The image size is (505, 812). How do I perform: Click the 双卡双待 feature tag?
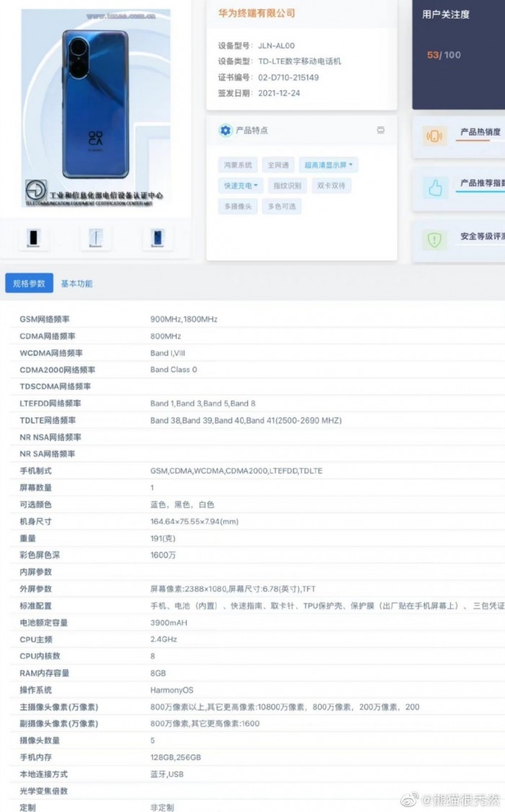click(331, 185)
